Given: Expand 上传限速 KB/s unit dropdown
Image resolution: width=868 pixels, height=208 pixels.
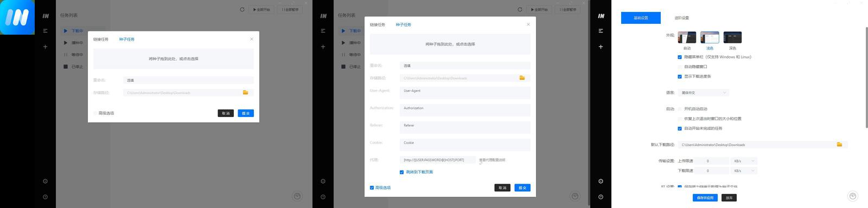Looking at the screenshot, I should pyautogui.click(x=744, y=161).
